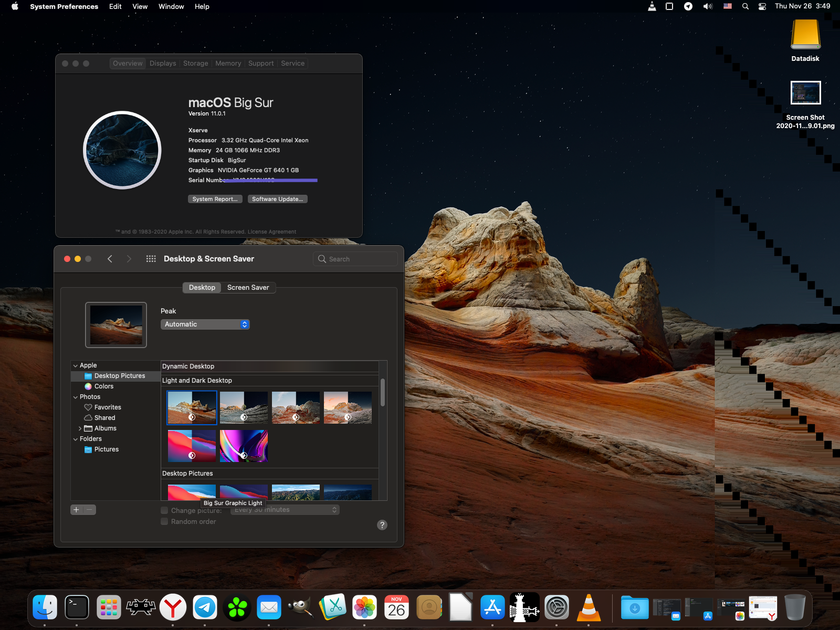Image resolution: width=840 pixels, height=630 pixels.
Task: Open Spotlight search in the menu bar
Action: [745, 6]
